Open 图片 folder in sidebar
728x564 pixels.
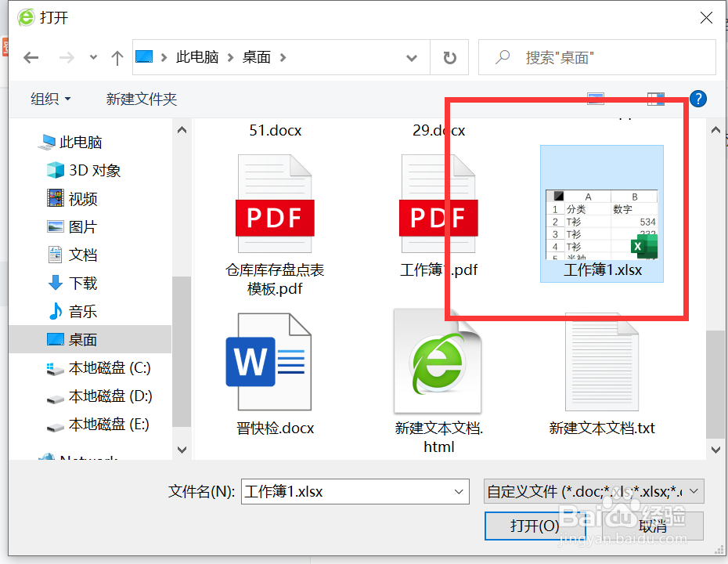click(x=73, y=226)
